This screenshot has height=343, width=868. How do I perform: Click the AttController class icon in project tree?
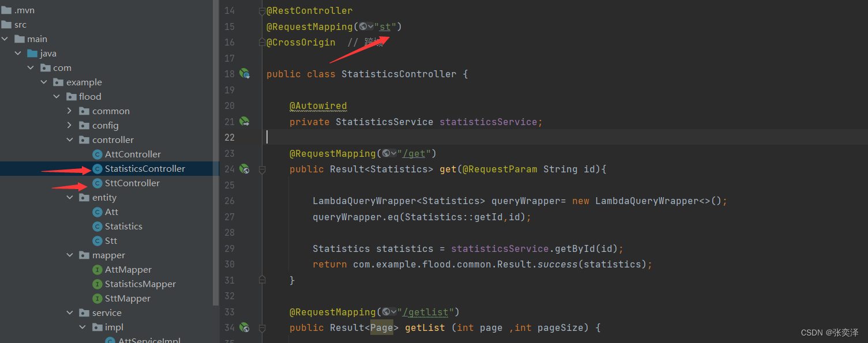click(x=97, y=154)
